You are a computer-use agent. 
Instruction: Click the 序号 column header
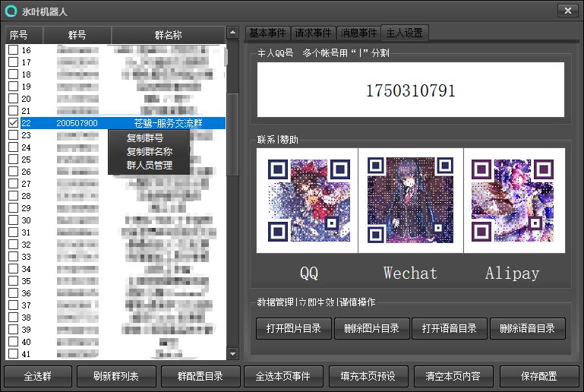tap(24, 35)
